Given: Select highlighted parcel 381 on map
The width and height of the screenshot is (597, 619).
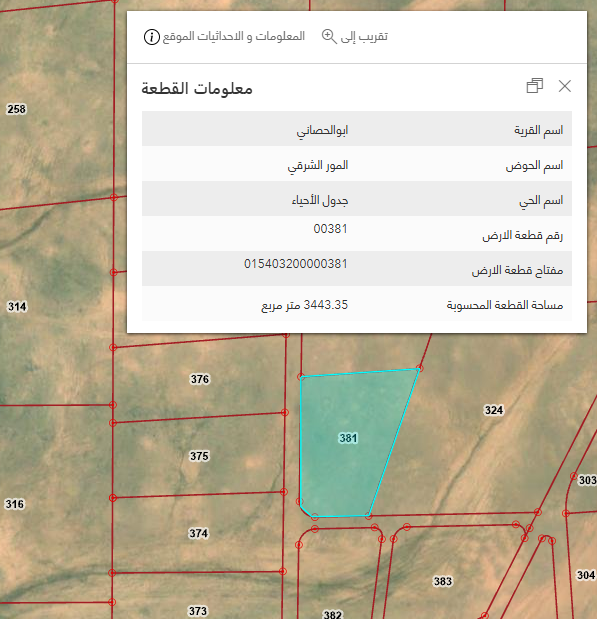Looking at the screenshot, I should click(x=348, y=438).
